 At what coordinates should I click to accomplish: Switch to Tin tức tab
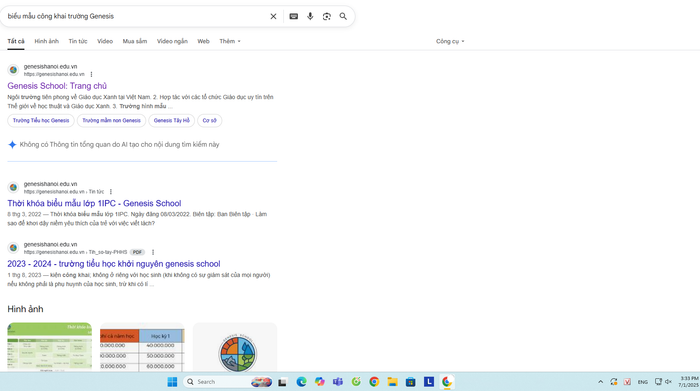(78, 41)
